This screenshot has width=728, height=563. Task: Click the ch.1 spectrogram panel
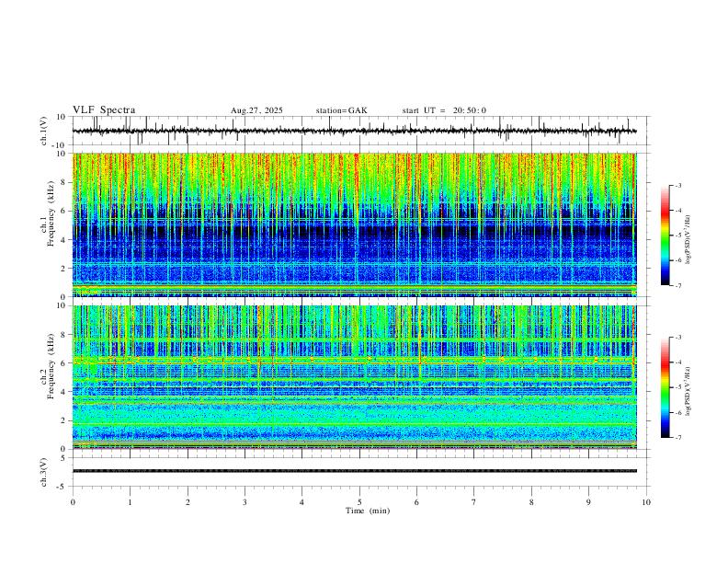(354, 224)
